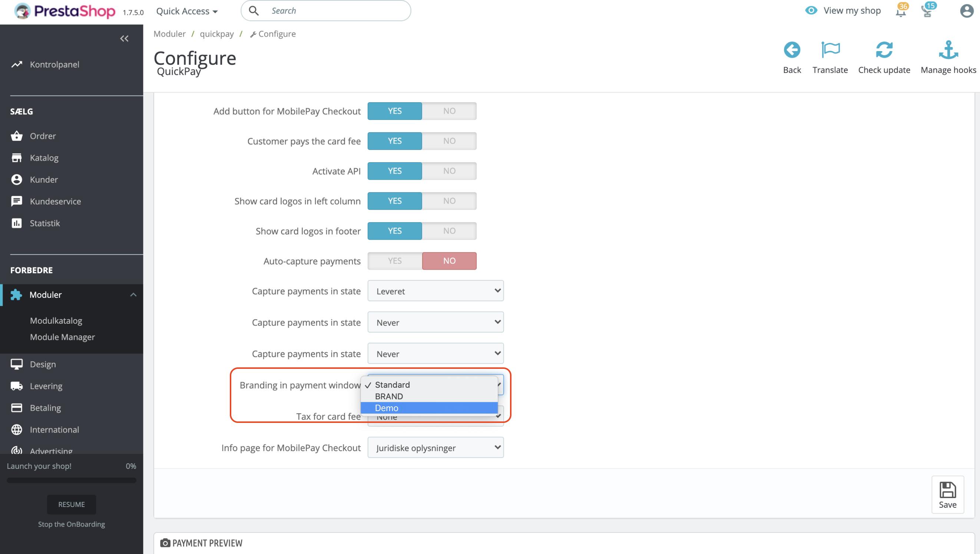Viewport: 980px width, 554px height.
Task: Select BRAND branding option
Action: point(429,396)
